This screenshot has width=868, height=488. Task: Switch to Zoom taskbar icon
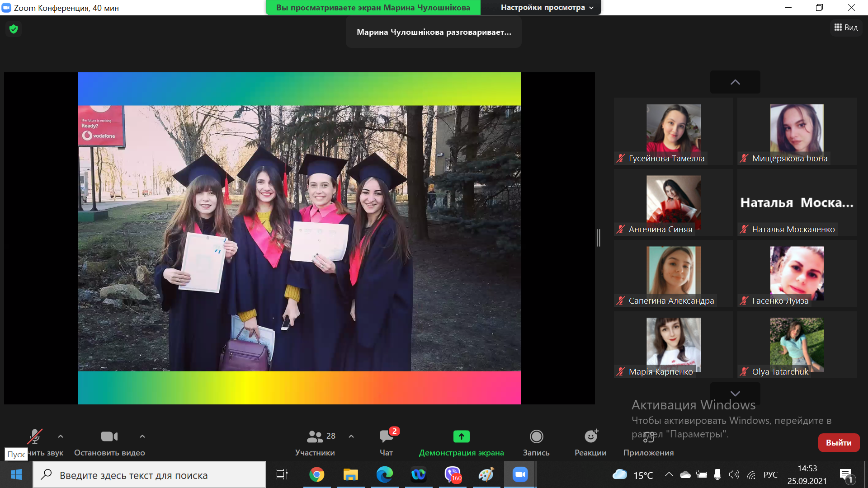coord(520,475)
